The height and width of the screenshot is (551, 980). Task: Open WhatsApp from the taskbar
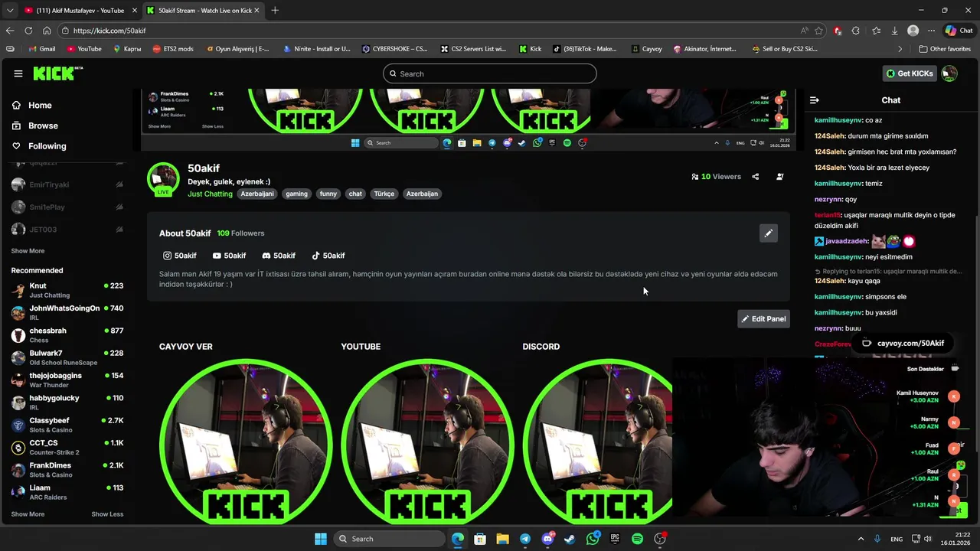point(593,539)
